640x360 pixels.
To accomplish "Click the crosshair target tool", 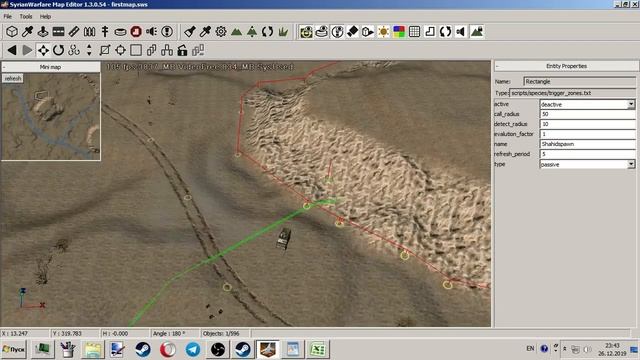I will tap(120, 50).
